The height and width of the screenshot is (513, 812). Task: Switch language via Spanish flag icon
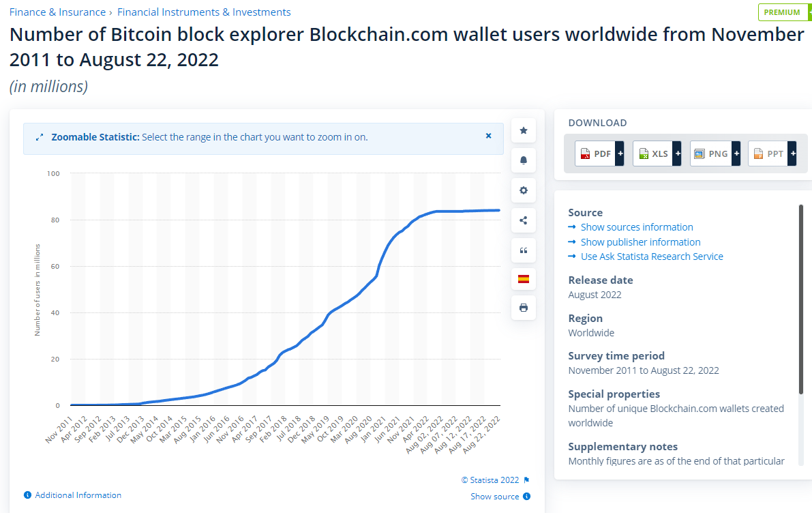coord(523,279)
